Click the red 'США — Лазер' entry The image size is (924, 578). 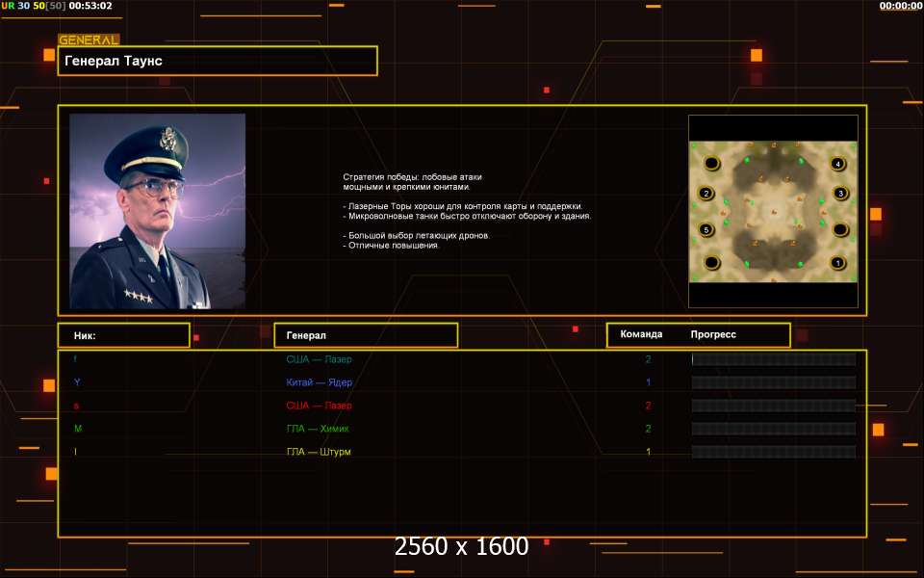click(319, 406)
